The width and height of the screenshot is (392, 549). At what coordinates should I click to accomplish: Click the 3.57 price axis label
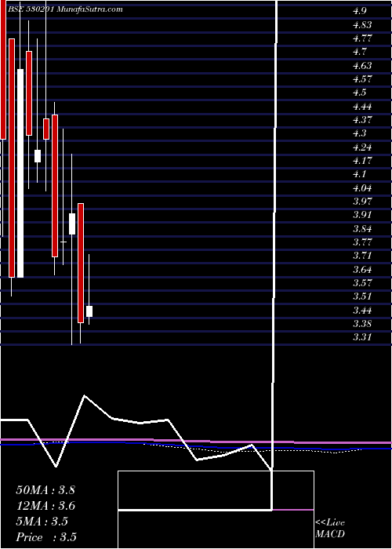point(362,282)
